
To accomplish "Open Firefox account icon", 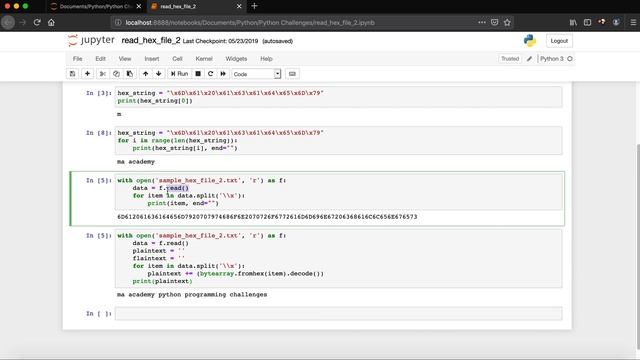I will tap(616, 22).
